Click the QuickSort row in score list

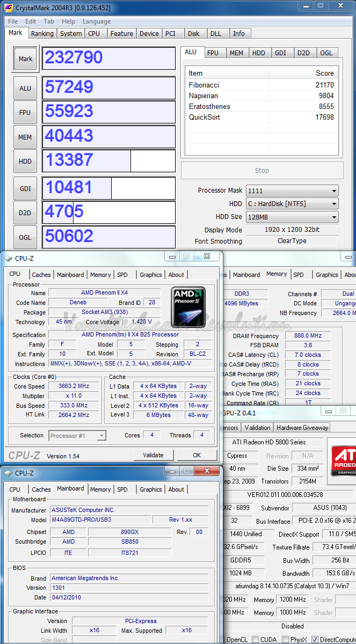coord(261,117)
